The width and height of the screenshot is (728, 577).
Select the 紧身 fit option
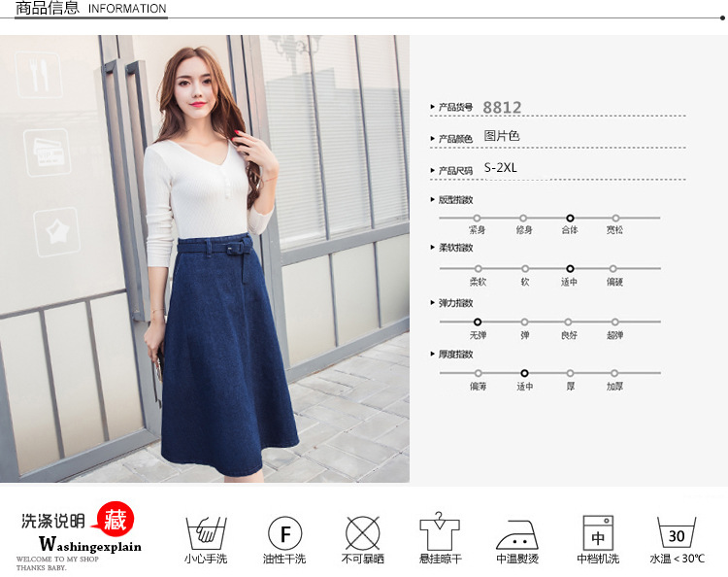tap(478, 219)
